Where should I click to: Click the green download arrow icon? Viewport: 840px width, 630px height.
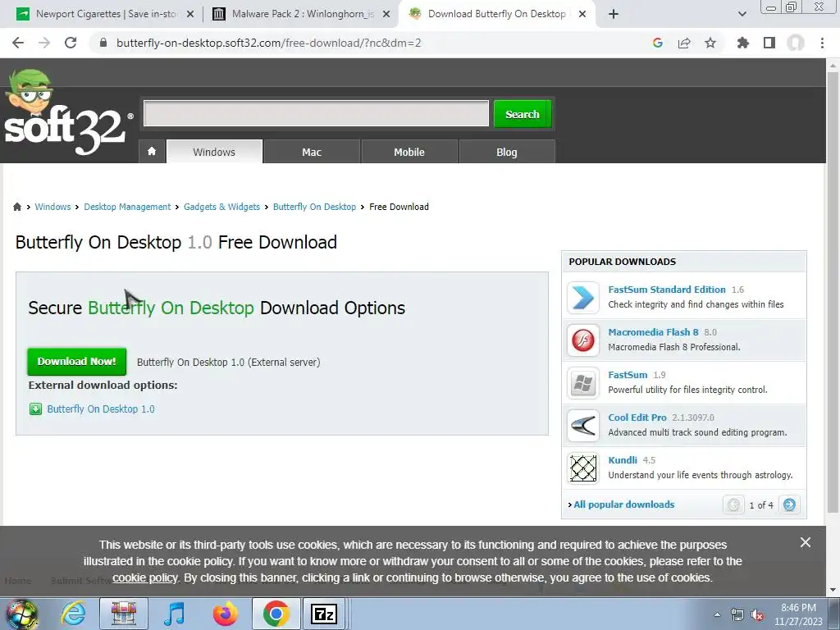pos(35,409)
